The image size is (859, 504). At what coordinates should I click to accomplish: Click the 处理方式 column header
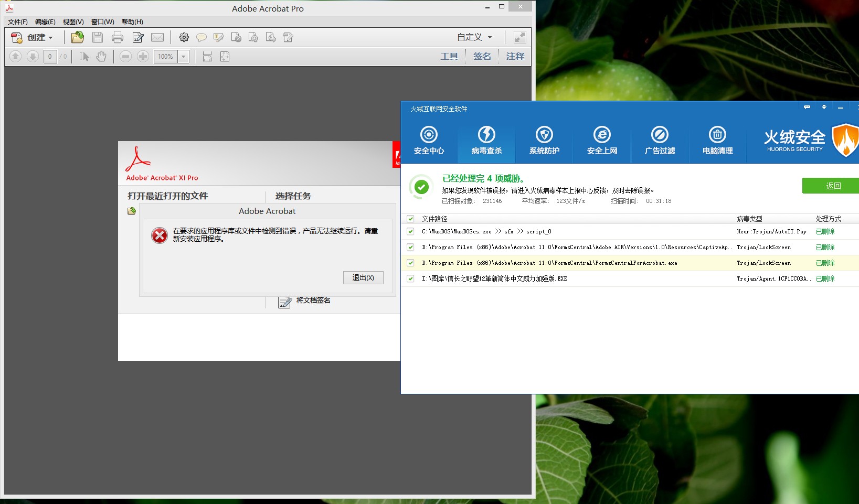828,219
